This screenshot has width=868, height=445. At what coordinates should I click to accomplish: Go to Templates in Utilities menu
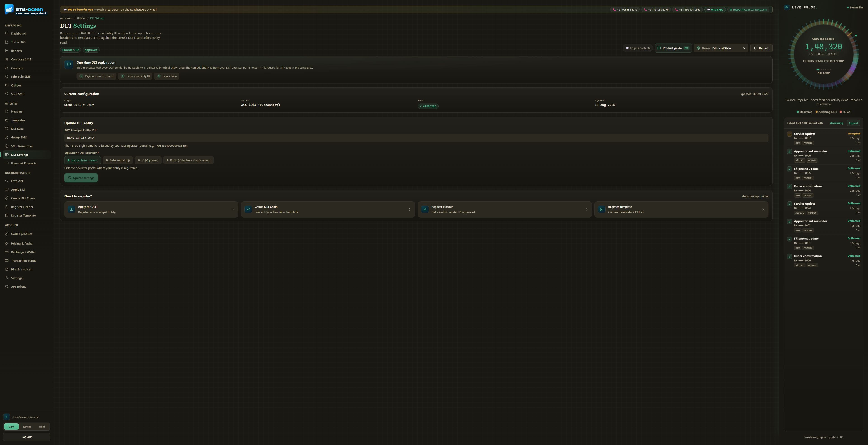pos(26,120)
